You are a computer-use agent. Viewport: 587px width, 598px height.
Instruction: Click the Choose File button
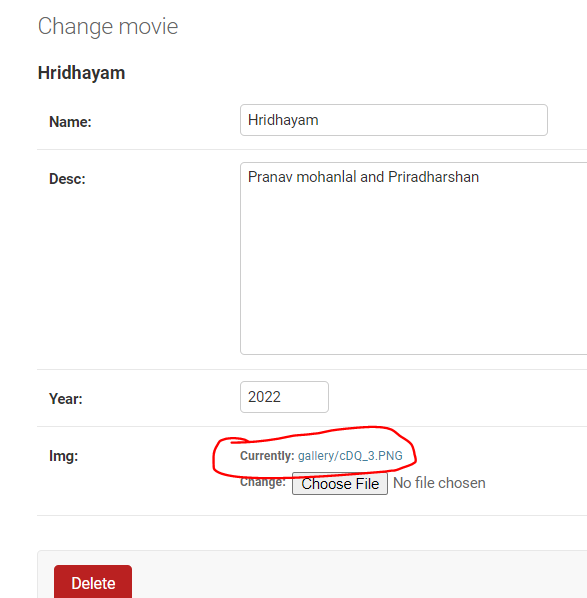[x=340, y=484]
